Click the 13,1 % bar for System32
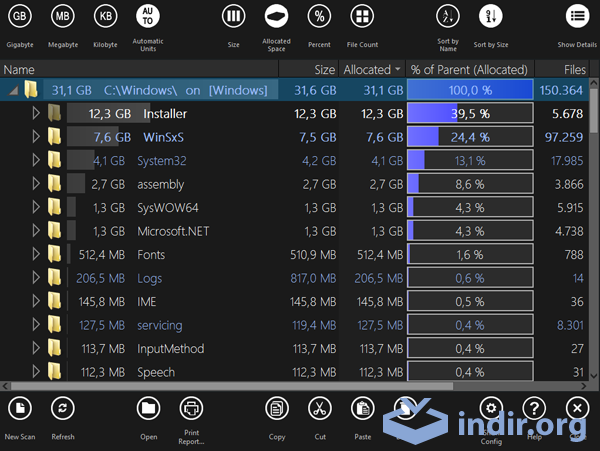 pyautogui.click(x=470, y=161)
